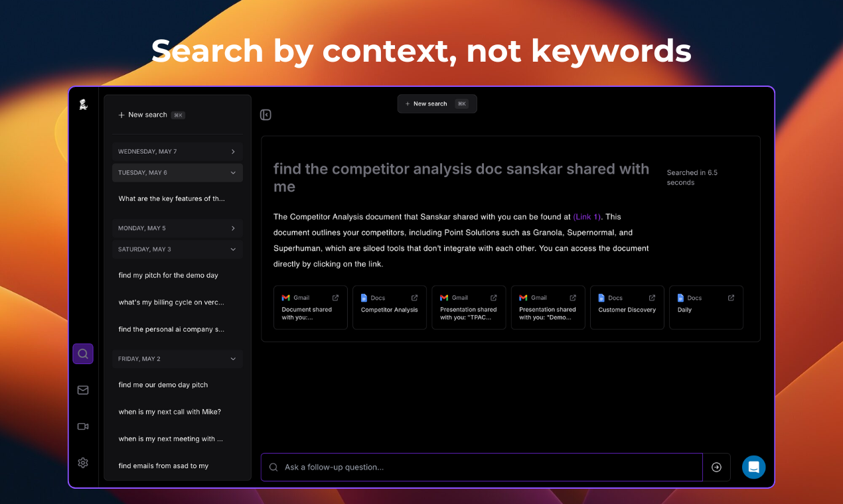The width and height of the screenshot is (843, 504).
Task: Open Gmail 'Presentation shared Demo' card
Action: 548,308
